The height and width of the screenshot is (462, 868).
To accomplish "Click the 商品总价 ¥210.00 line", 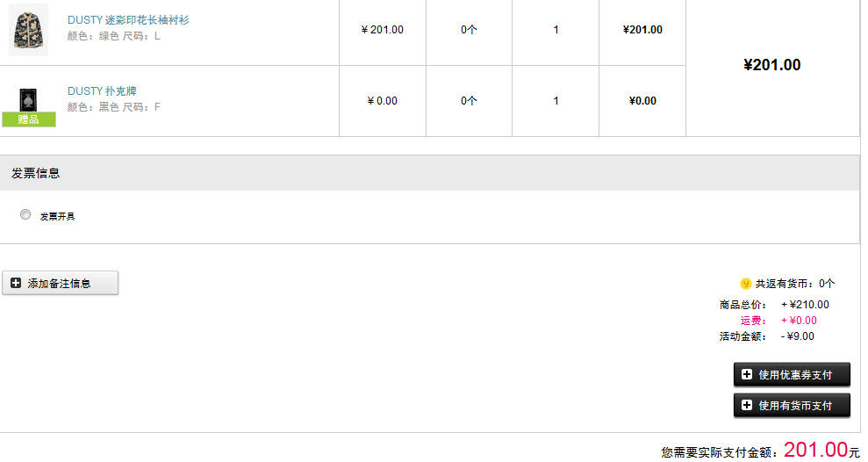I will point(774,305).
